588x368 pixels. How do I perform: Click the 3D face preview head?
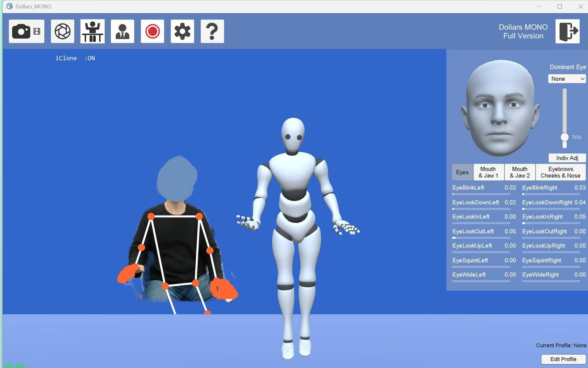[500, 108]
